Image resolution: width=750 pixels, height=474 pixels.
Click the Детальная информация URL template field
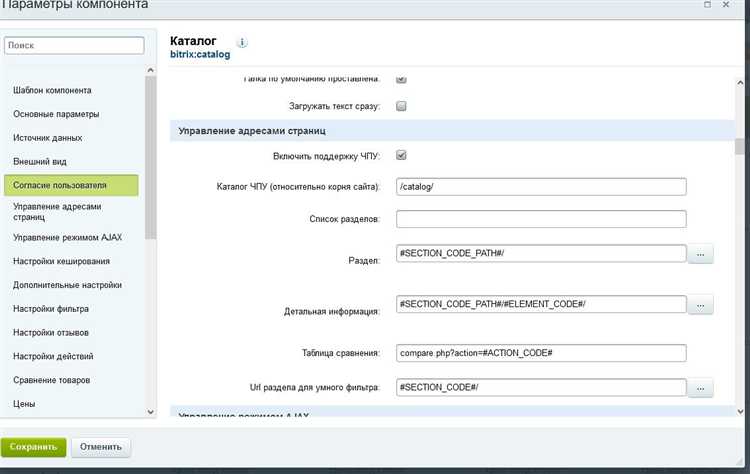tap(541, 304)
